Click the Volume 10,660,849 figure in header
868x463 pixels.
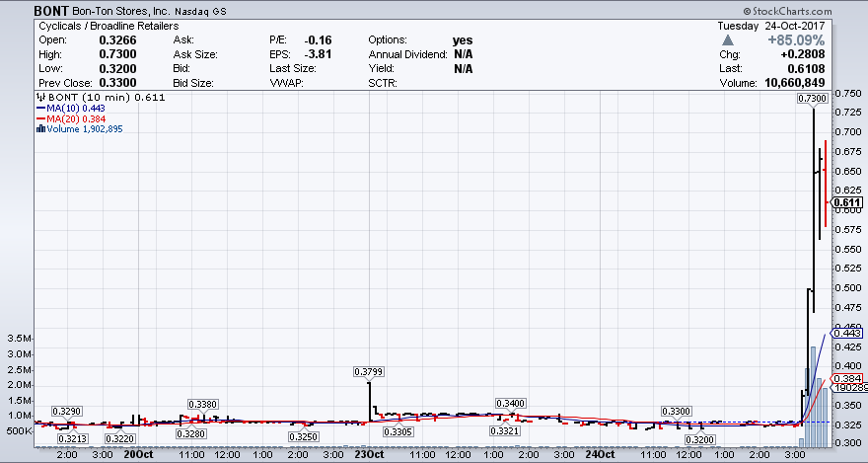pyautogui.click(x=827, y=83)
